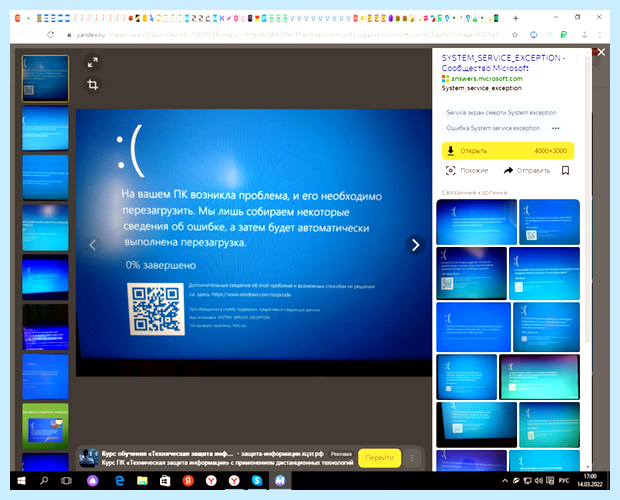The image size is (620, 500).
Task: Save image with the bookmark icon
Action: click(565, 170)
